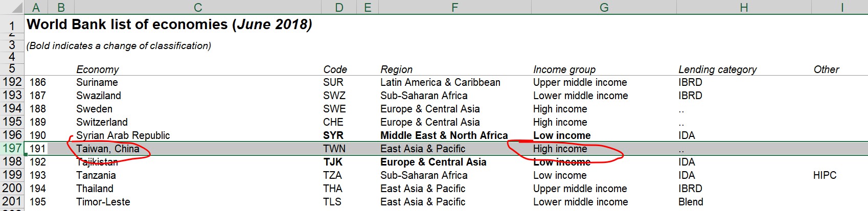Viewport: 868px width, 211px height.
Task: Click the 'Region' column heading cell
Action: tap(396, 69)
